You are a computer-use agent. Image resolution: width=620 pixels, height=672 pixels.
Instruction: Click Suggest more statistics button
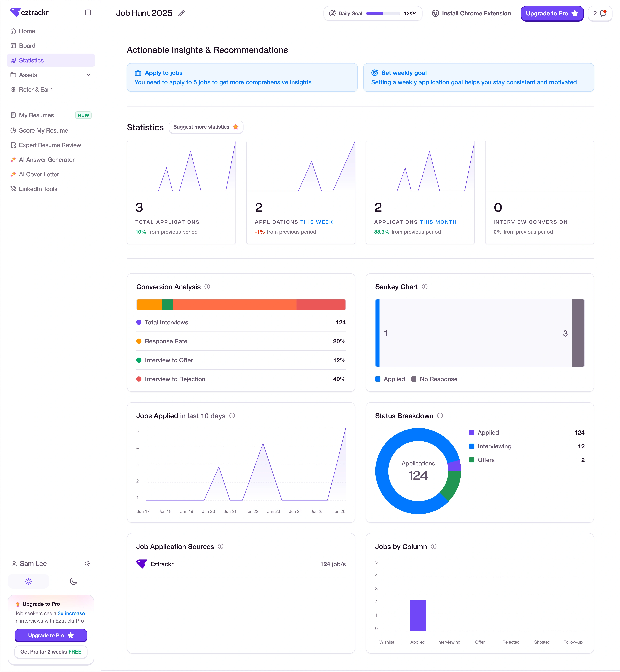(x=206, y=127)
